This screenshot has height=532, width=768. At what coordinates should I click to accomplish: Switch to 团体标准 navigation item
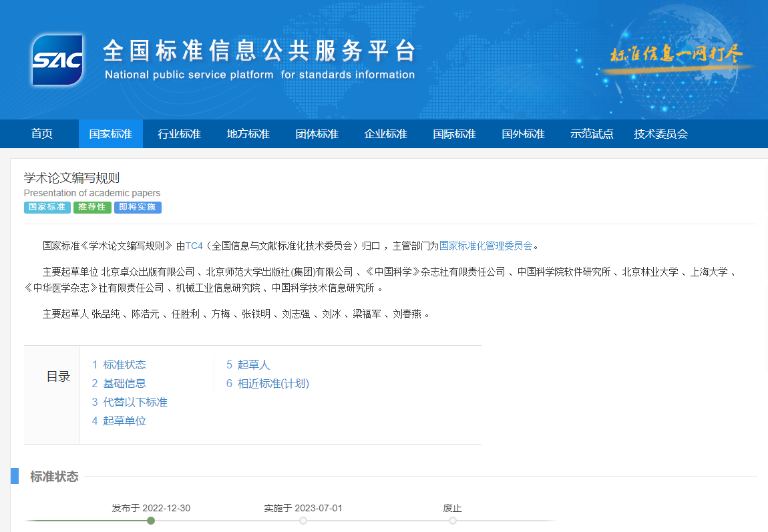coord(317,134)
